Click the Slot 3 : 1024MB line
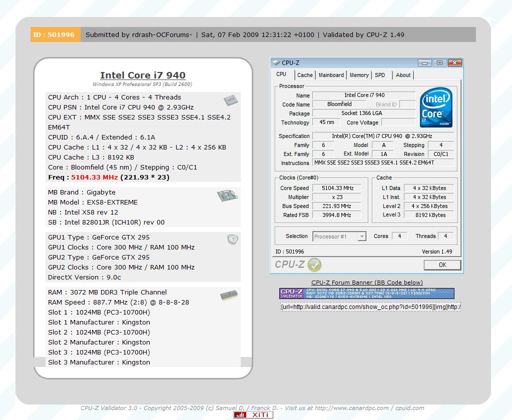 pyautogui.click(x=99, y=352)
